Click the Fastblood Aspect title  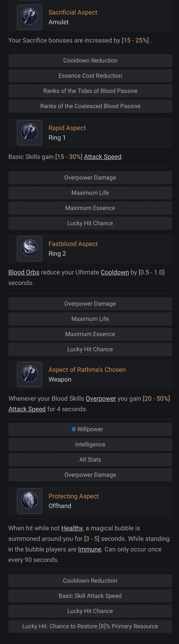point(73,244)
